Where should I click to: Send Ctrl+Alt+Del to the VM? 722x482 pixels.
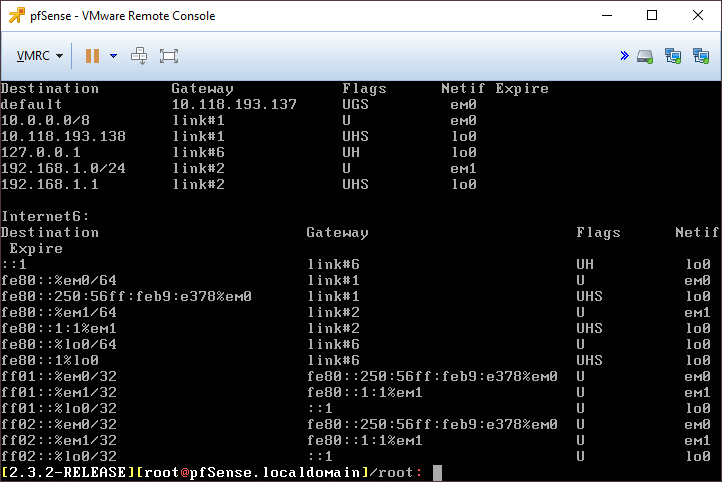coord(139,56)
